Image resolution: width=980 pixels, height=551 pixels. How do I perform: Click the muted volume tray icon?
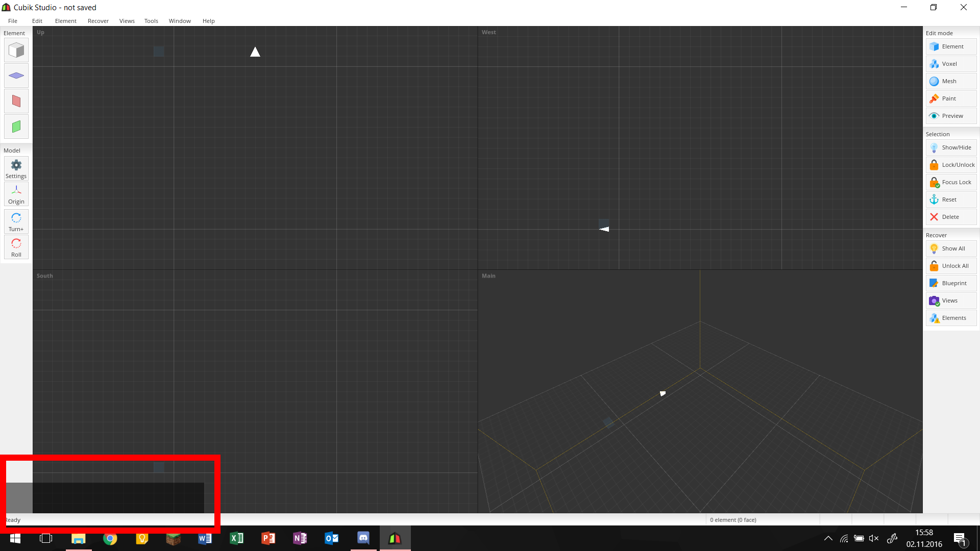point(874,538)
